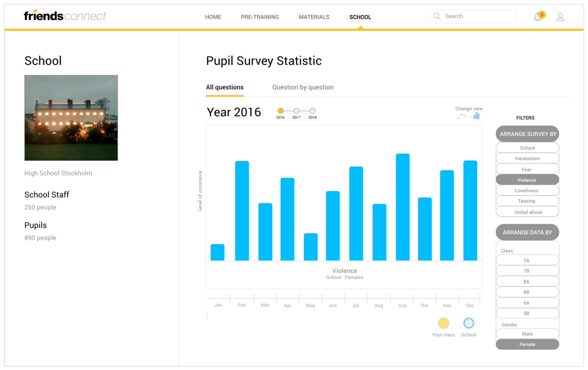Switch to Question by question tab
The image size is (588, 370).
(x=303, y=87)
